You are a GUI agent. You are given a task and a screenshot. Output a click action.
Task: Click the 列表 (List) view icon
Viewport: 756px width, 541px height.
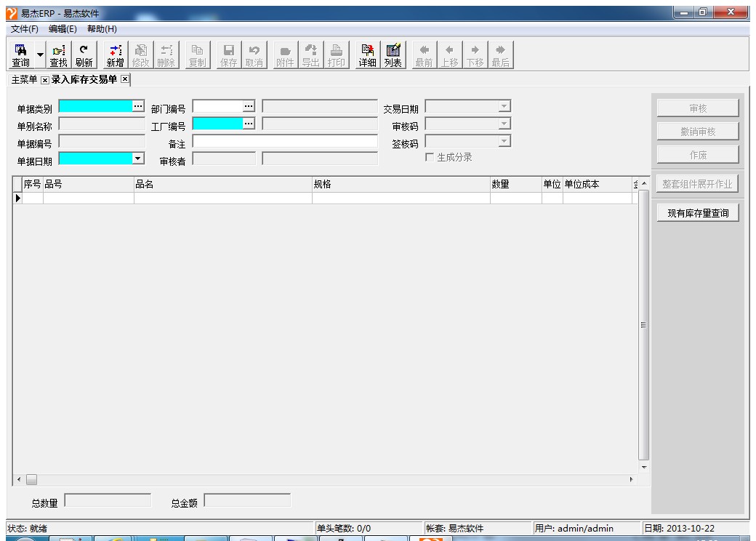tap(393, 55)
